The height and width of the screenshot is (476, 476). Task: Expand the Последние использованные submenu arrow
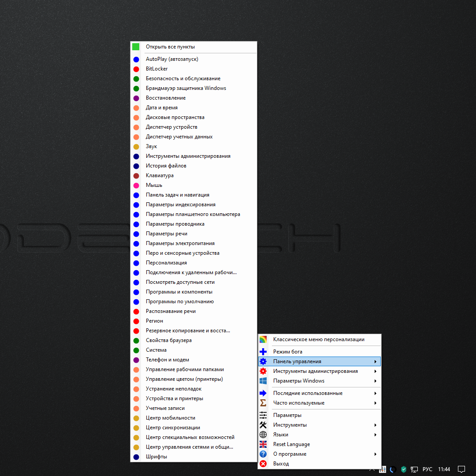coord(376,393)
